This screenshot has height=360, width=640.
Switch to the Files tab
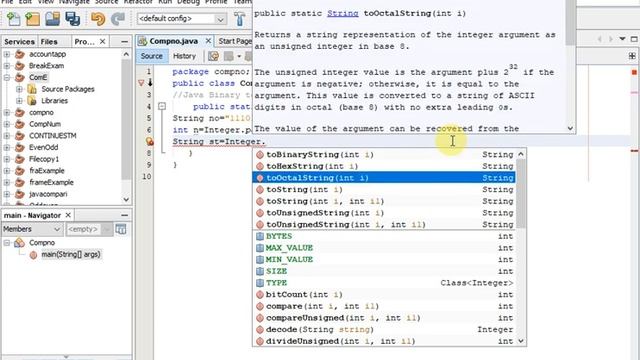pos(49,42)
